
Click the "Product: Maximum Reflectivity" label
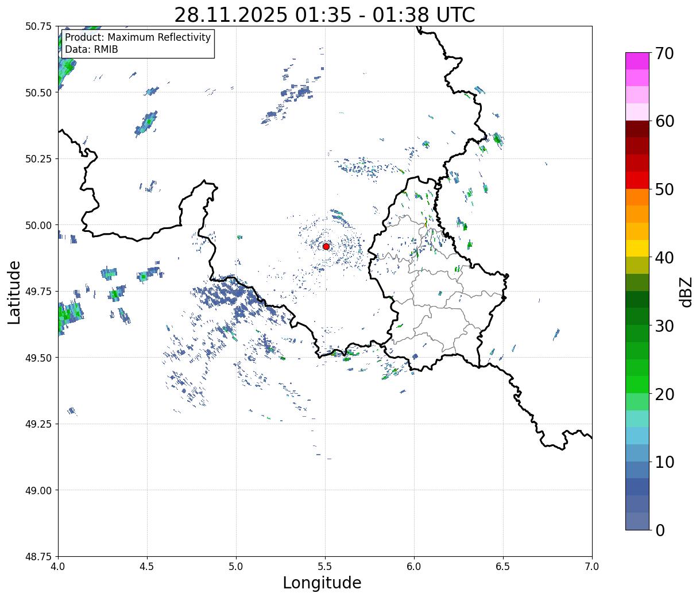coord(138,37)
